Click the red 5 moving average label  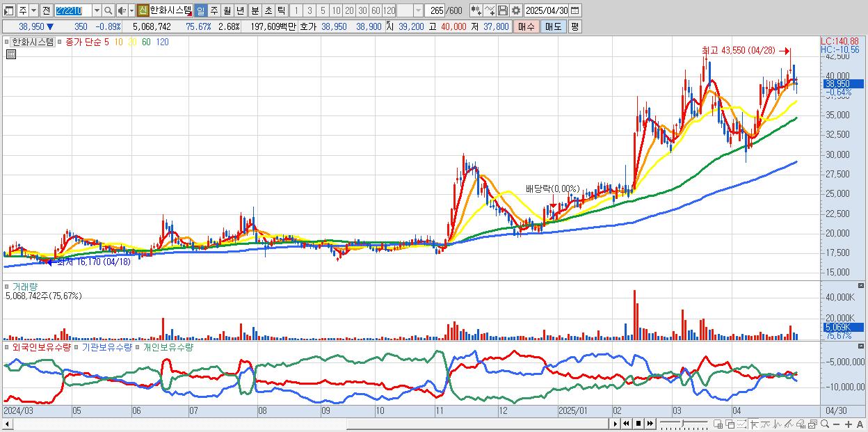tap(106, 42)
